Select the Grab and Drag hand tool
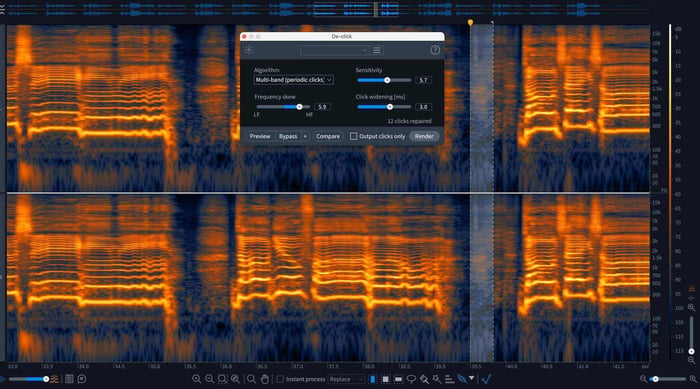Image resolution: width=700 pixels, height=389 pixels. (x=265, y=379)
